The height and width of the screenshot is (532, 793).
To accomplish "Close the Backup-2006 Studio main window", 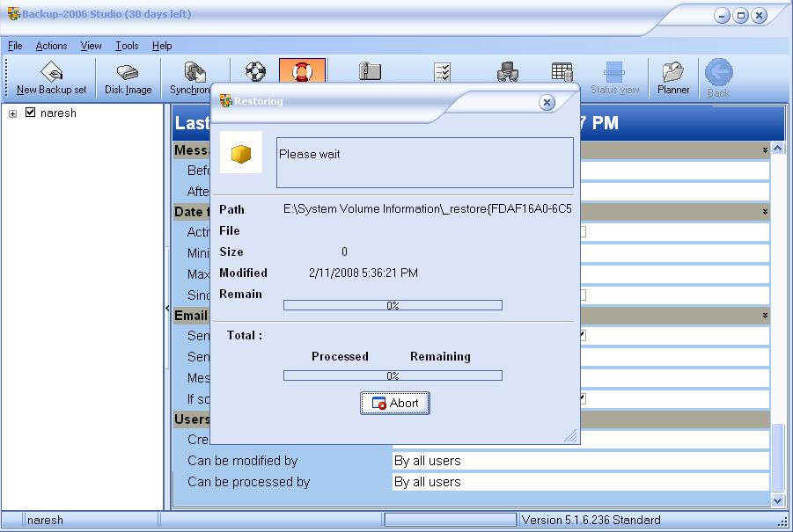I will point(760,16).
